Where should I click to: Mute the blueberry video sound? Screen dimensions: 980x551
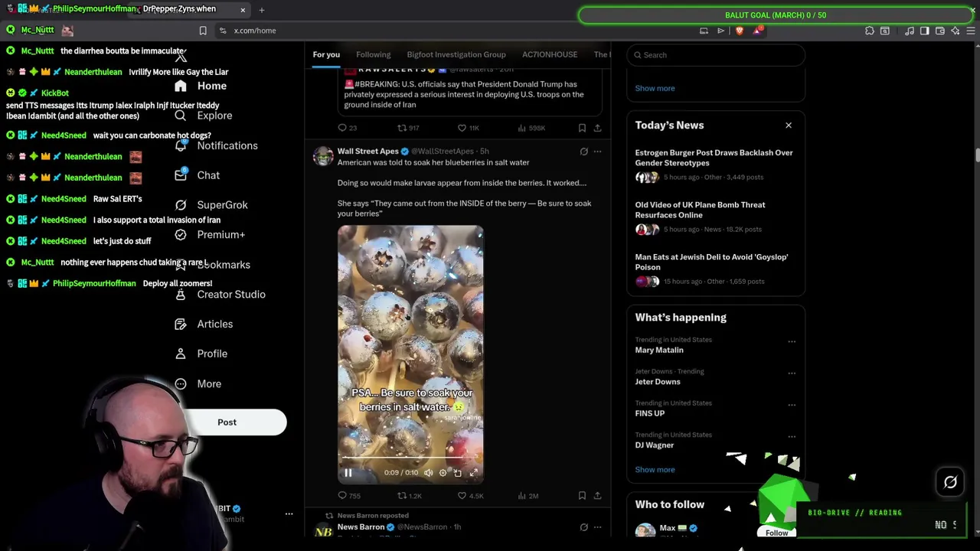point(428,473)
